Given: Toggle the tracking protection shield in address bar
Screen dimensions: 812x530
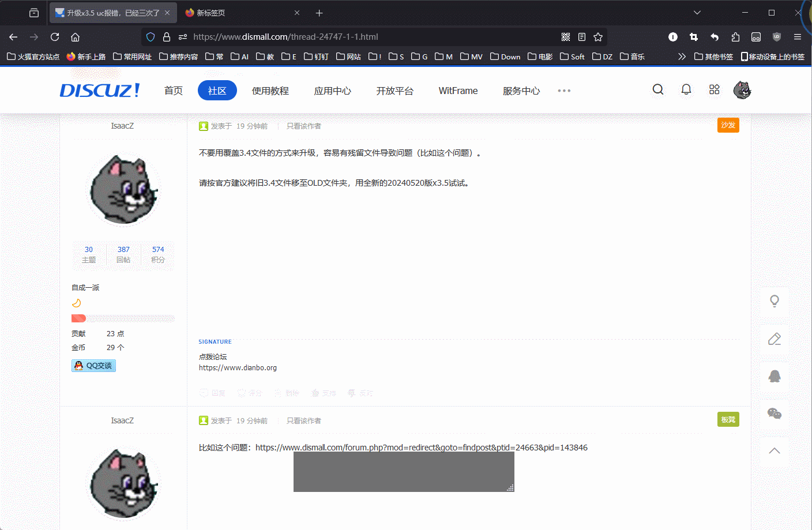Looking at the screenshot, I should pos(150,36).
